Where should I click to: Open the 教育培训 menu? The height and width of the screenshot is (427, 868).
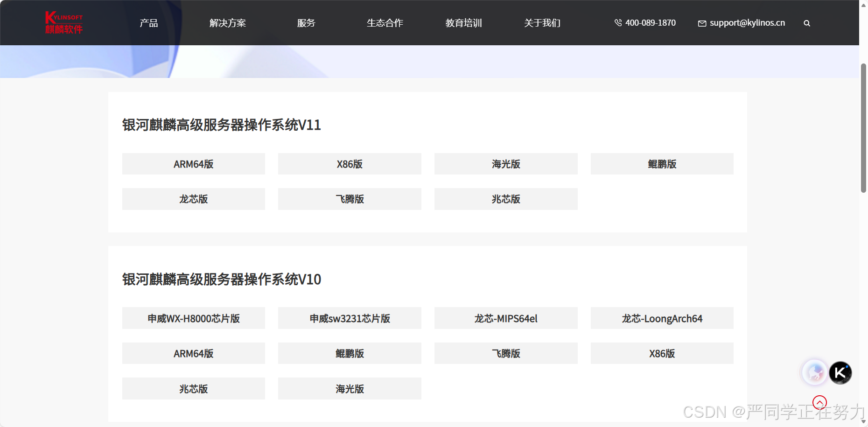463,23
